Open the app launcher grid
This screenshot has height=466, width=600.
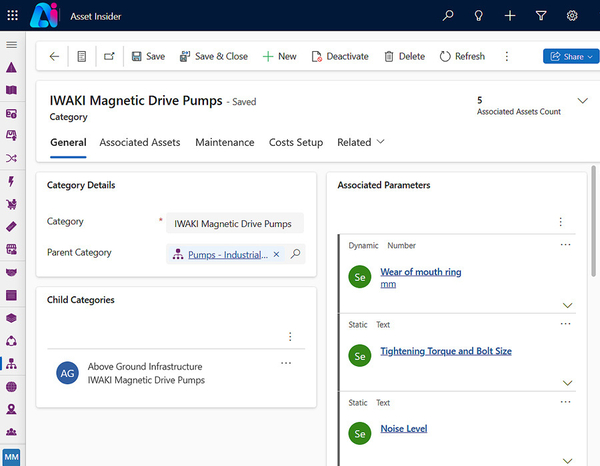pos(13,15)
